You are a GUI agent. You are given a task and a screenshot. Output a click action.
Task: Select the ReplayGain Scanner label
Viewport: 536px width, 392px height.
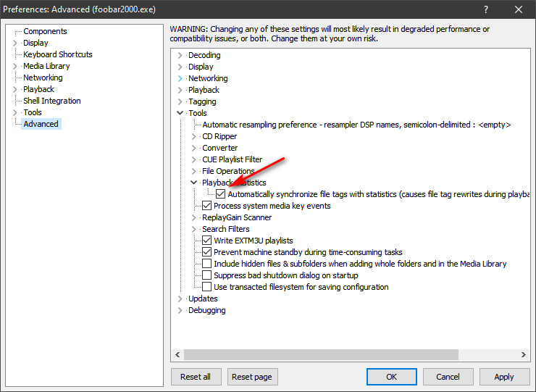tap(237, 217)
